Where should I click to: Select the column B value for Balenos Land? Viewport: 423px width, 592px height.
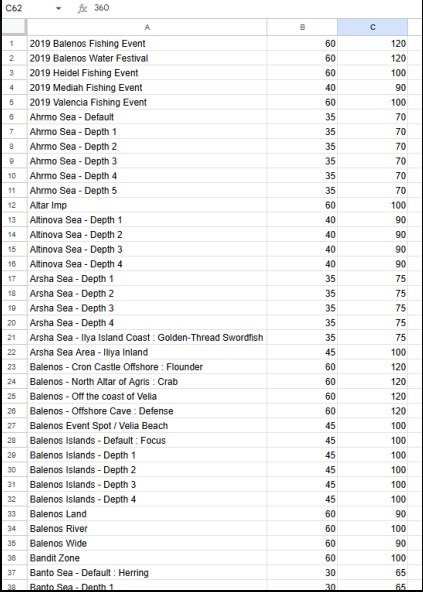(x=302, y=514)
